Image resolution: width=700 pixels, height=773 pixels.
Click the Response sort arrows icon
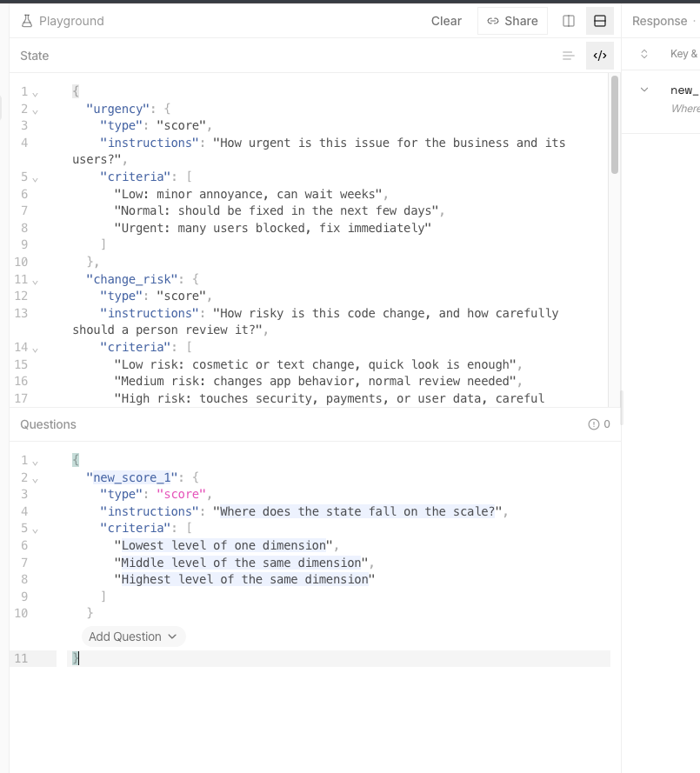coord(643,54)
